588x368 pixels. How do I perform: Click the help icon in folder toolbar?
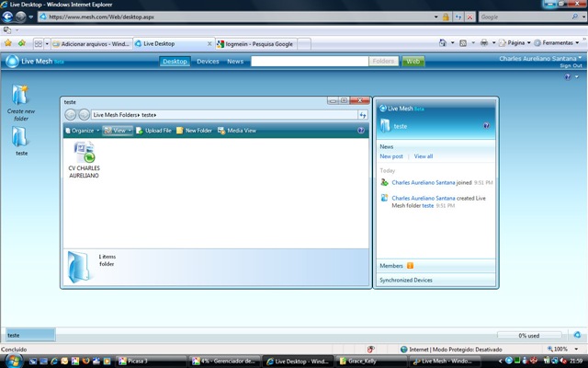[x=361, y=131]
